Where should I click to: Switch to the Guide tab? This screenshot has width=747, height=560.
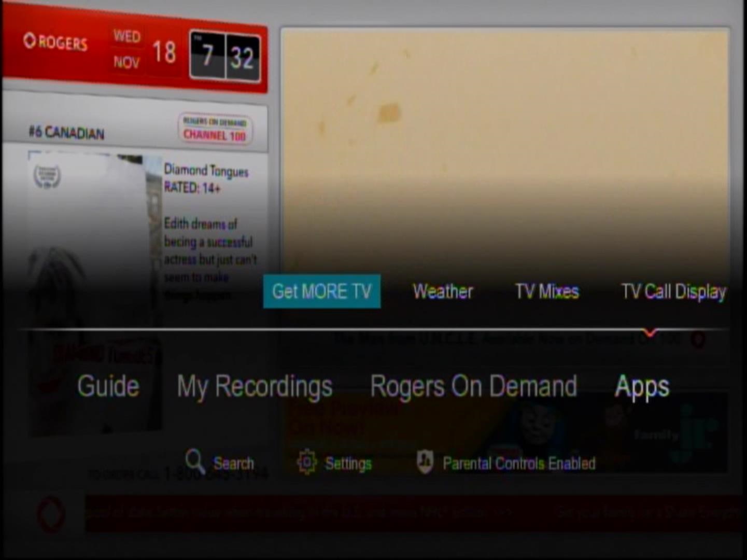(108, 386)
